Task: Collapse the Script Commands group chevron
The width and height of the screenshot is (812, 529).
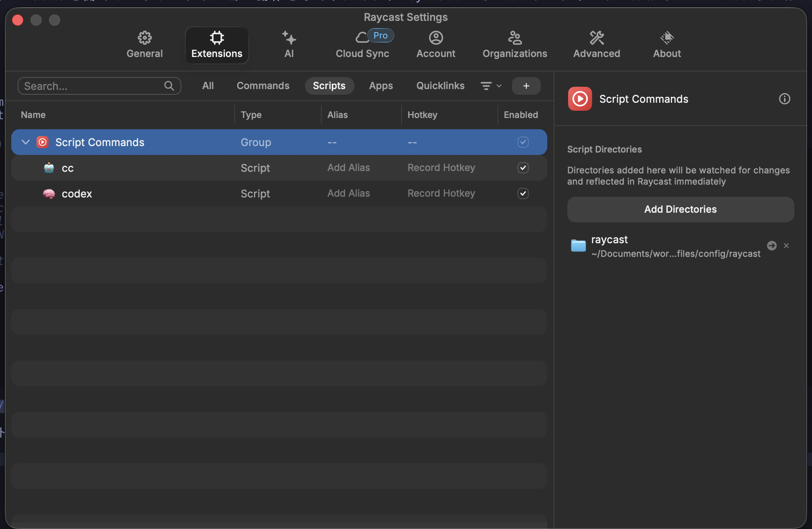Action: coord(26,142)
